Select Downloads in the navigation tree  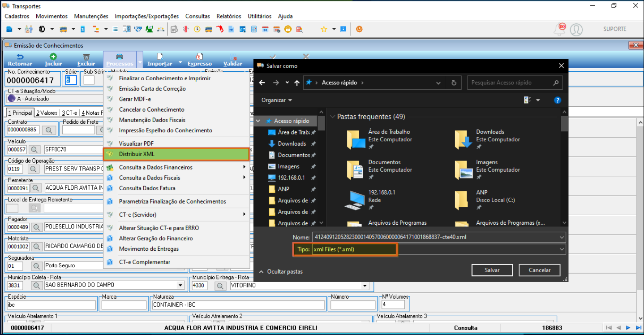(x=292, y=144)
